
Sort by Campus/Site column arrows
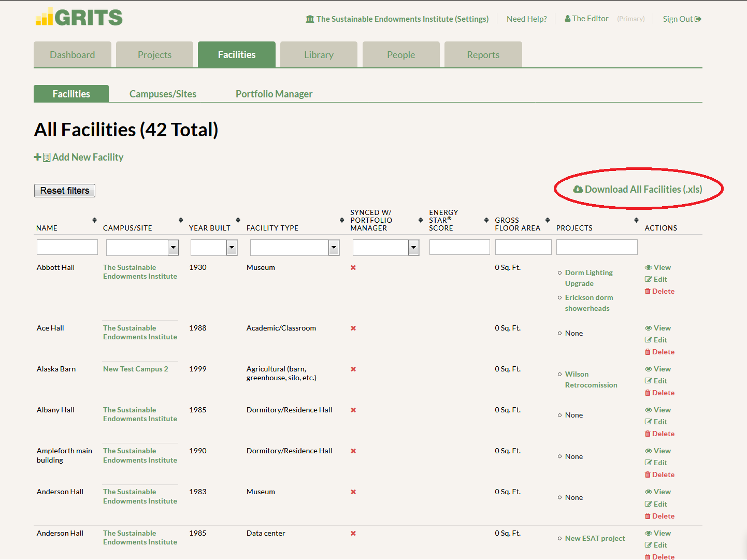tap(181, 220)
